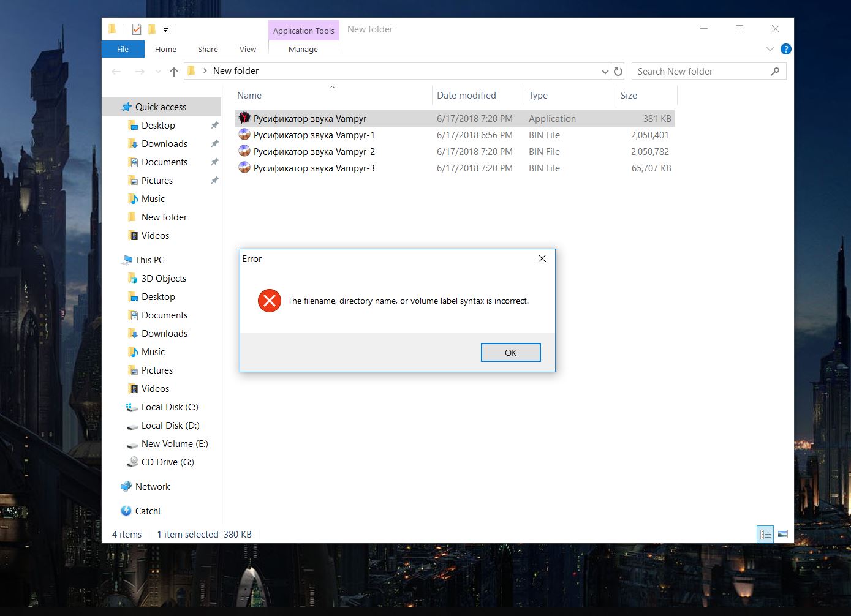Screen dimensions: 851x616
Task: Open Videos under This PC
Action: click(x=155, y=388)
